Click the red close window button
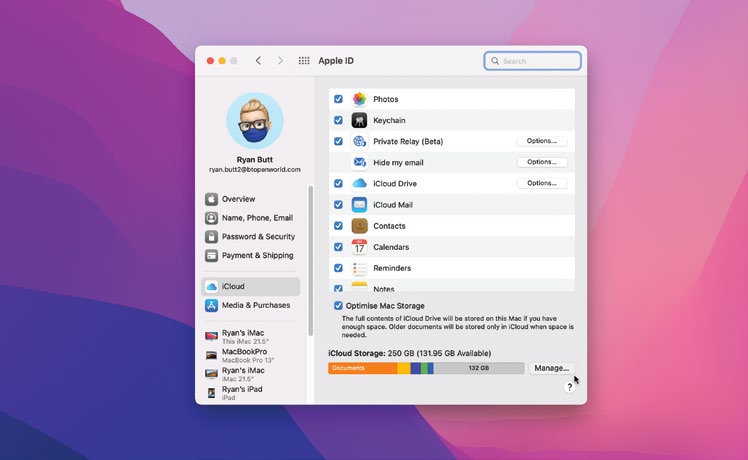 [x=210, y=61]
